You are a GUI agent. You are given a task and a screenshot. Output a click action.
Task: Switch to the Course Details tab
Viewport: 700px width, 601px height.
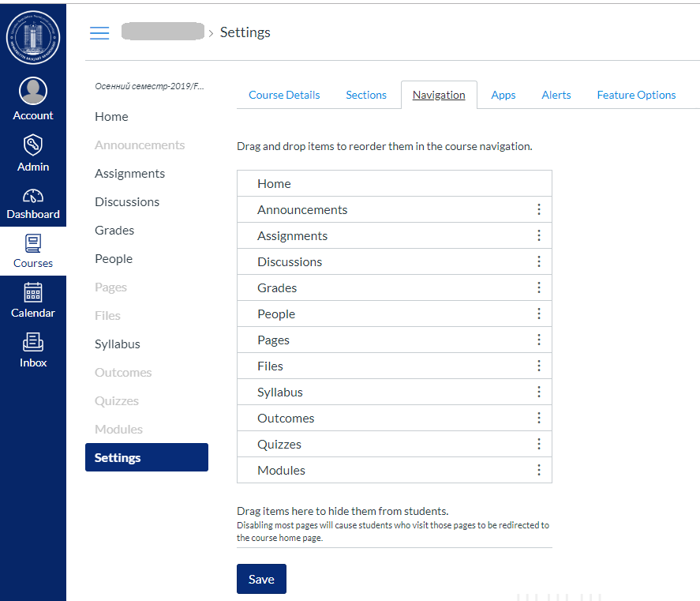pos(284,95)
